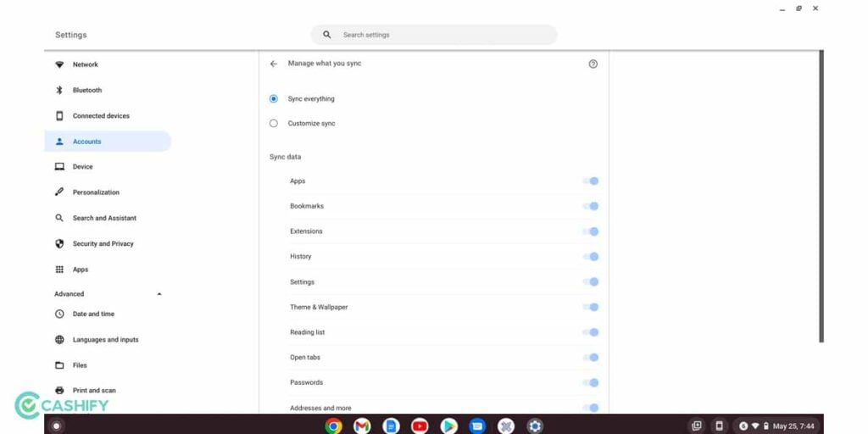Toggle the Reading list sync switch

(591, 332)
